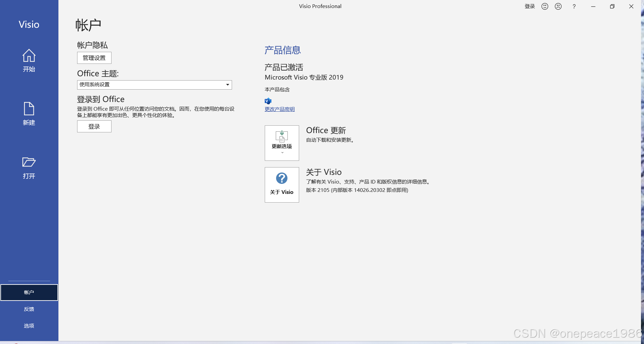Click the 产品信息 heading
Viewport: 644px width, 344px height.
283,50
